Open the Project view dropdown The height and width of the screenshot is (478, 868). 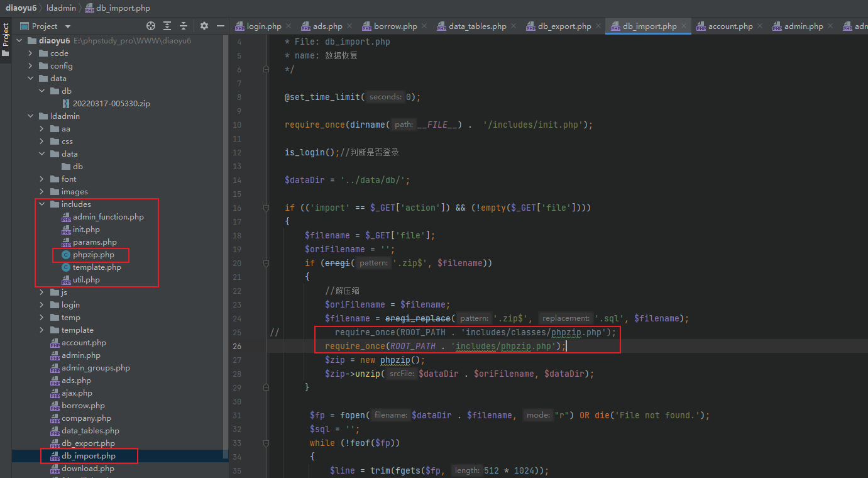point(68,26)
